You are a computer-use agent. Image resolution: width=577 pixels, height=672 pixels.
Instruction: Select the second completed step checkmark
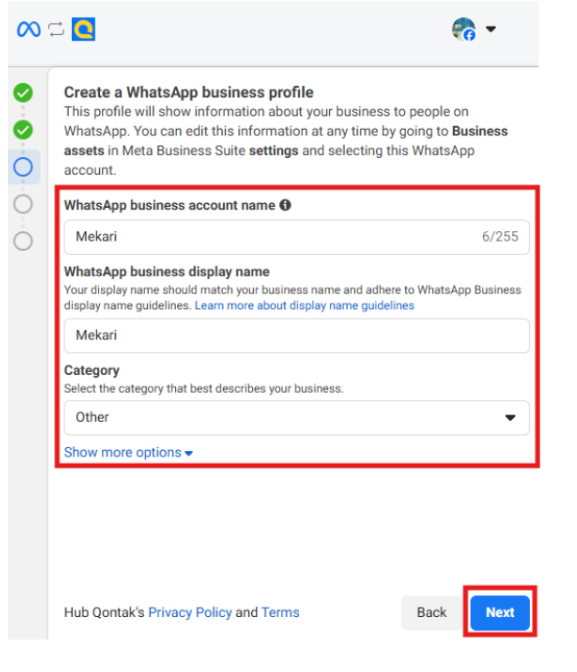[x=23, y=130]
